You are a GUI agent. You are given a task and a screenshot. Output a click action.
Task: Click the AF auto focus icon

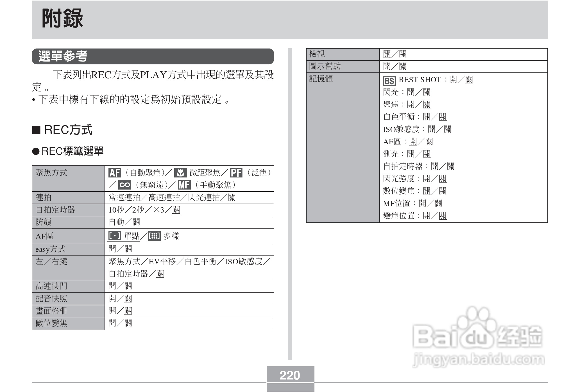[x=115, y=173]
